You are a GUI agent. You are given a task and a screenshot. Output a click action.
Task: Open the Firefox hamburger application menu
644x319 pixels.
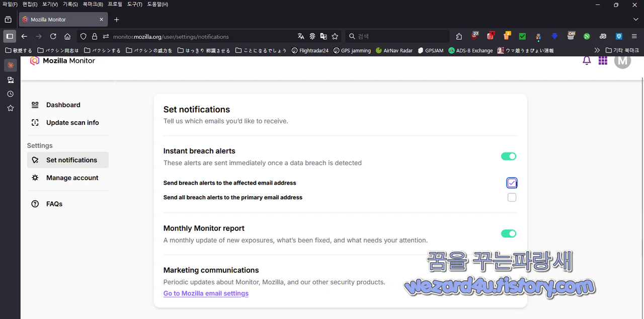[634, 36]
